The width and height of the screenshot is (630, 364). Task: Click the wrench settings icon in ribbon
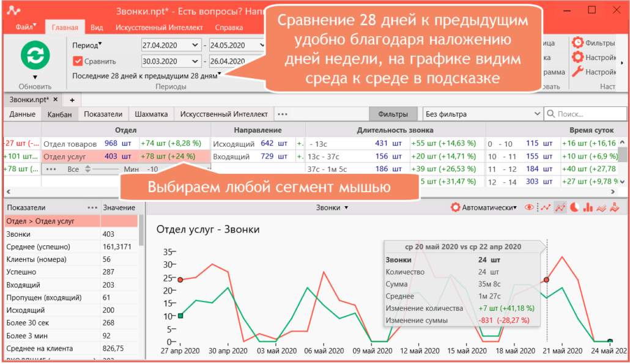click(577, 72)
